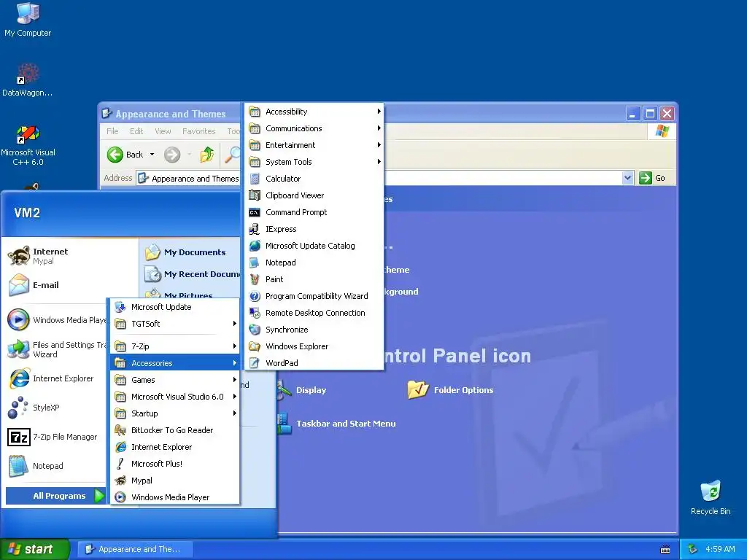Expand the Games program group

(174, 380)
